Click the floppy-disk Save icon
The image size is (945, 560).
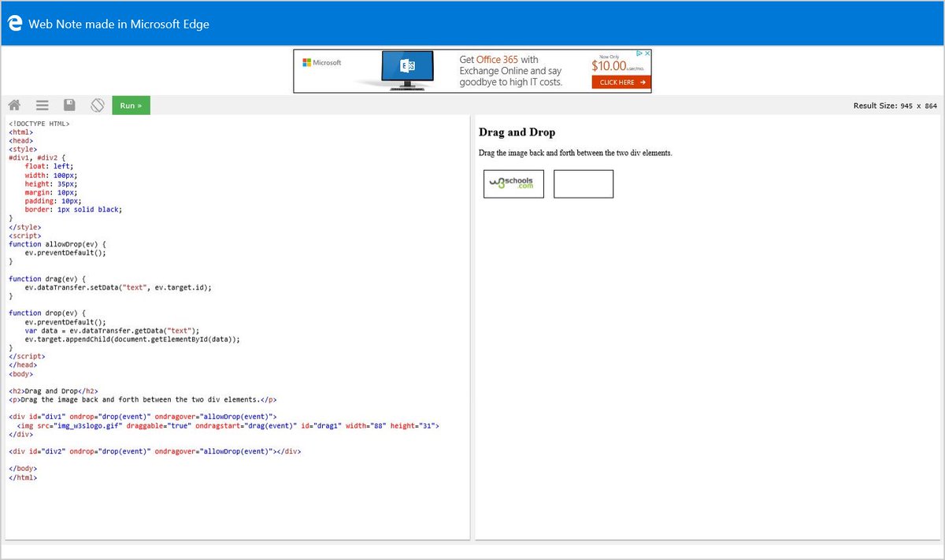[69, 105]
